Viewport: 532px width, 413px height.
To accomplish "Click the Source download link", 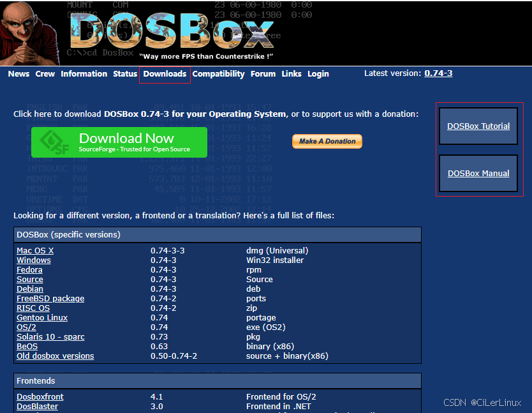I will pyautogui.click(x=30, y=279).
